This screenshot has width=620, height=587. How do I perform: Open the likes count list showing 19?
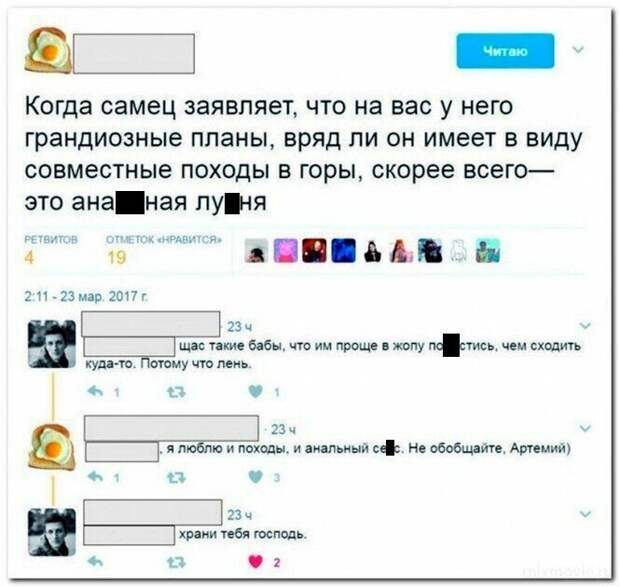(164, 250)
